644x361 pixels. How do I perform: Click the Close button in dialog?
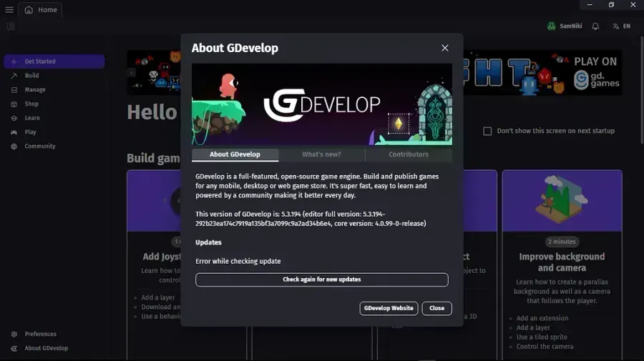pos(436,308)
